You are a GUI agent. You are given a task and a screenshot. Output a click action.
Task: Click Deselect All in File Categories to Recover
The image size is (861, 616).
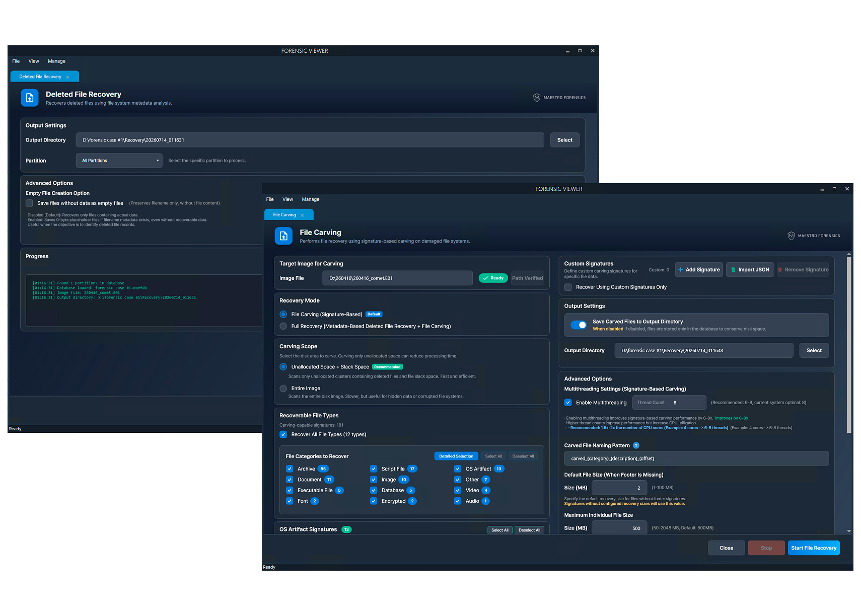pos(523,456)
